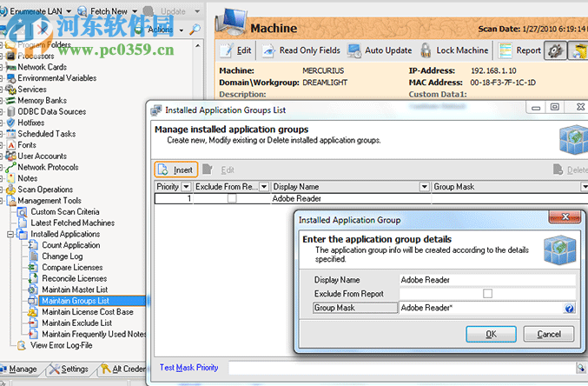
Task: Open Compare Licenses tree item
Action: [72, 268]
